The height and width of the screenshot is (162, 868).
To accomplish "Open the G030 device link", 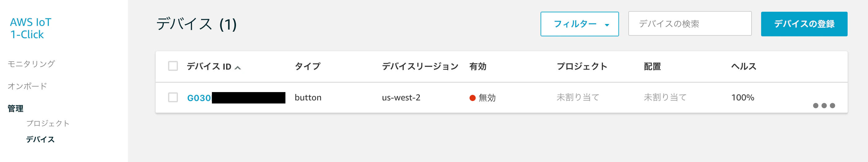I will [199, 98].
